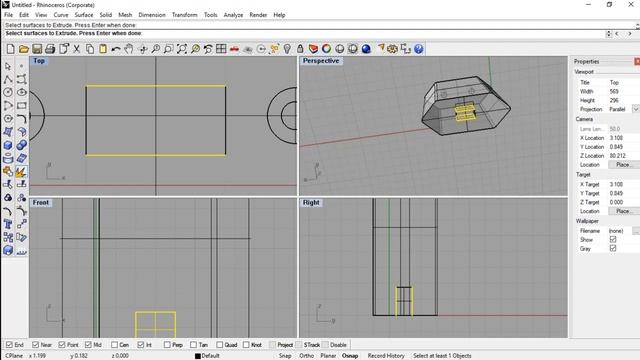Click the red car Set View icon

[234, 49]
